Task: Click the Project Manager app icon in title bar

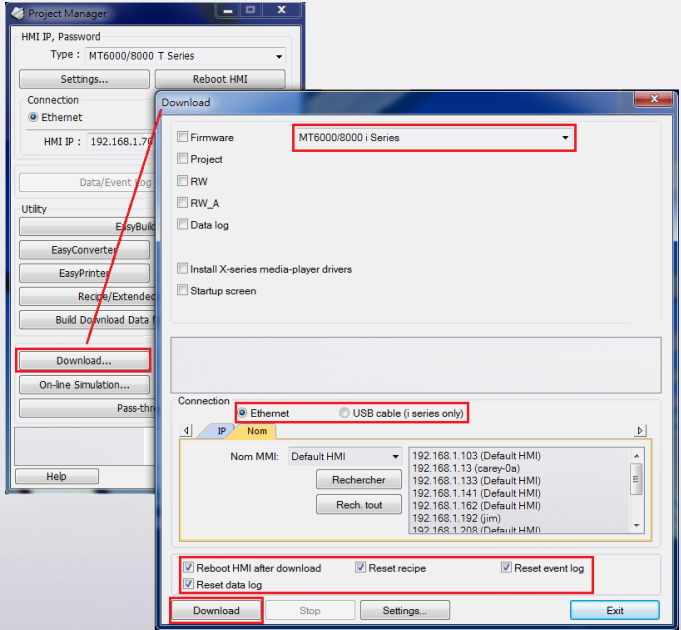Action: tap(18, 13)
